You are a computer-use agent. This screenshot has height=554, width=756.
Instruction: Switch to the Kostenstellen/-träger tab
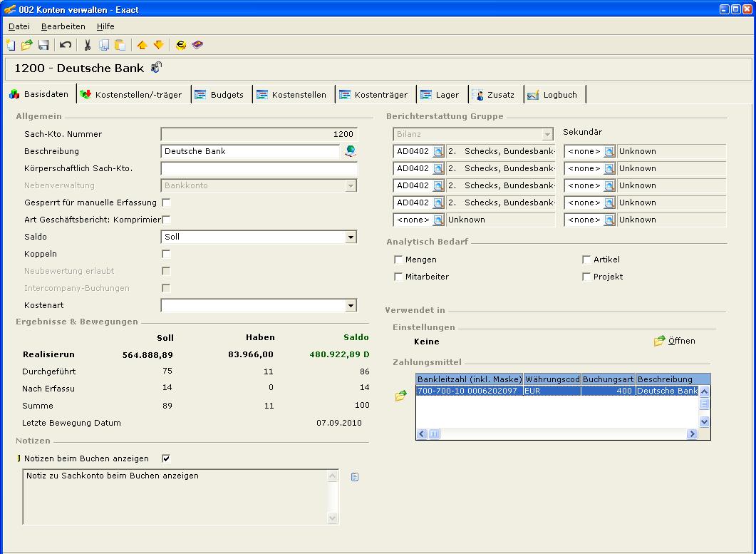point(132,95)
